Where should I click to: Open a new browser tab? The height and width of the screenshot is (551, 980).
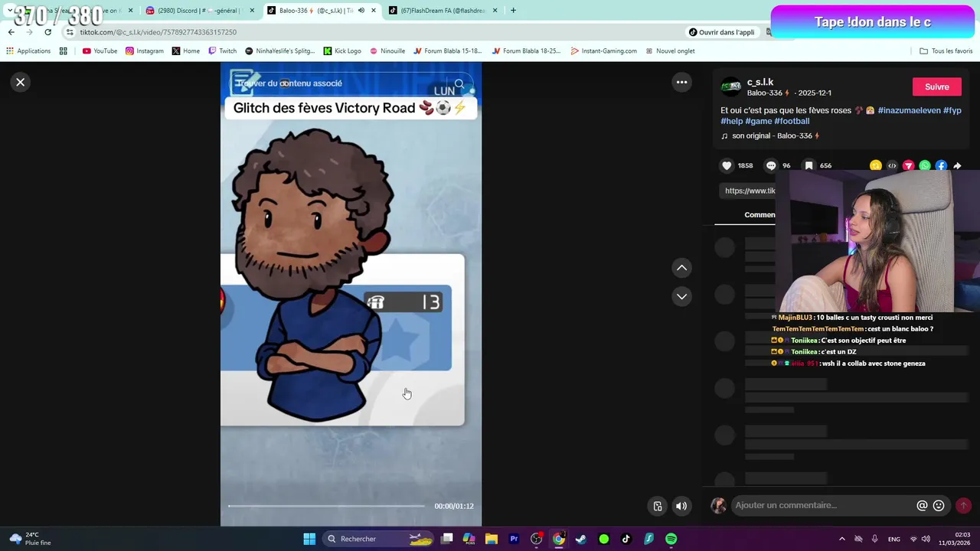click(x=513, y=11)
